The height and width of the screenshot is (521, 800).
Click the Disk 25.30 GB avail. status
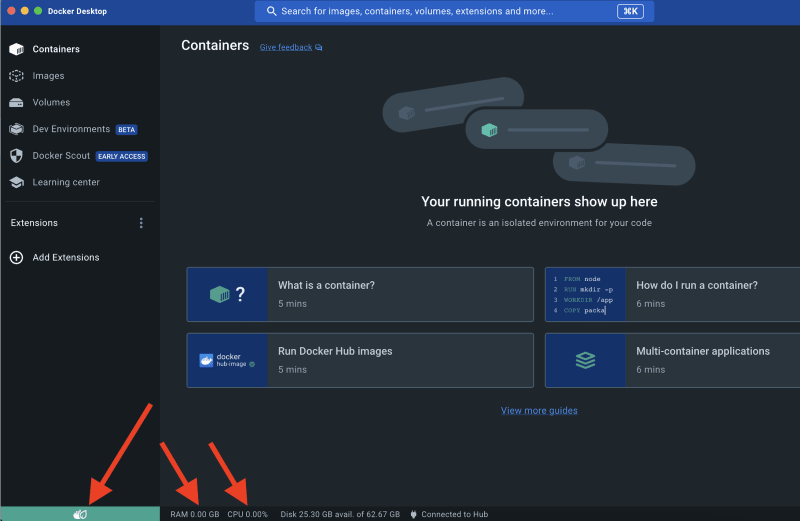coord(340,514)
